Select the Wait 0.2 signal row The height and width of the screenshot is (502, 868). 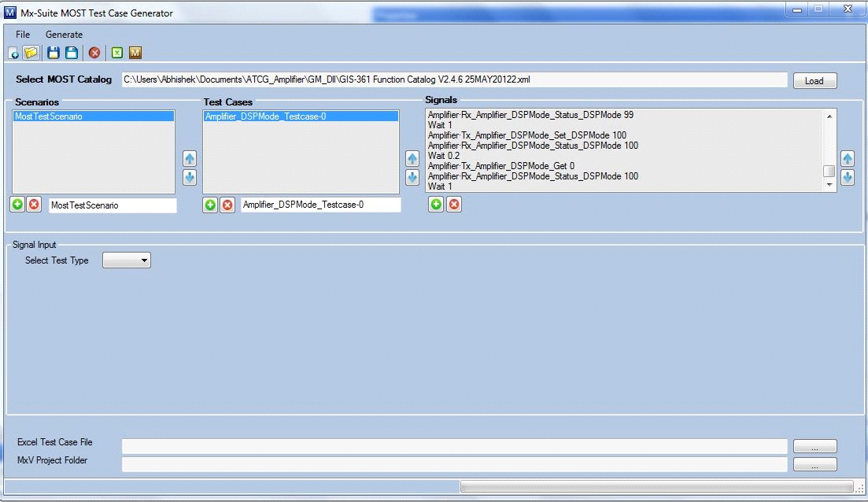point(624,156)
